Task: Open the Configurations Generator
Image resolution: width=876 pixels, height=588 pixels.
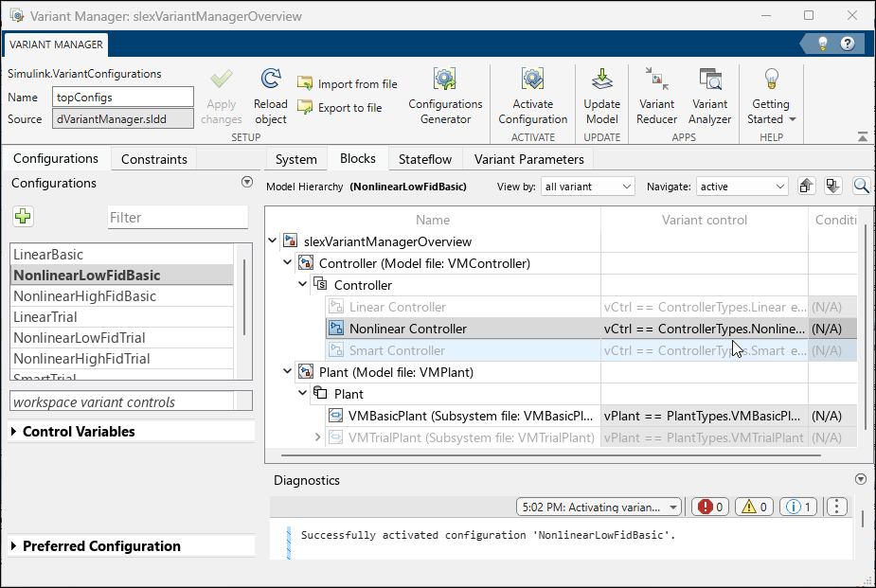Action: point(445,97)
